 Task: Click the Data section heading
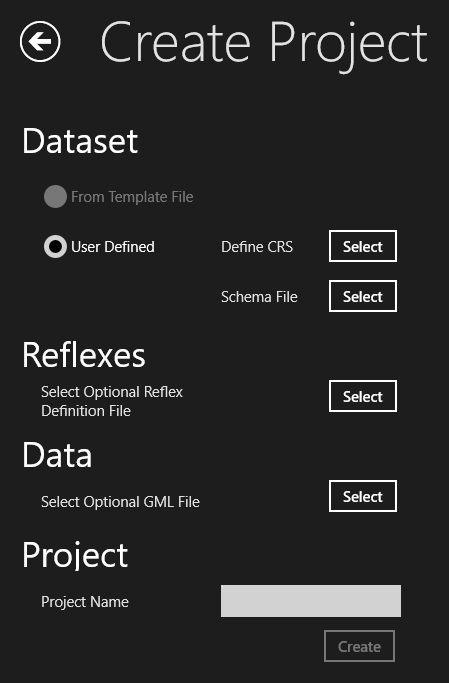coord(57,455)
